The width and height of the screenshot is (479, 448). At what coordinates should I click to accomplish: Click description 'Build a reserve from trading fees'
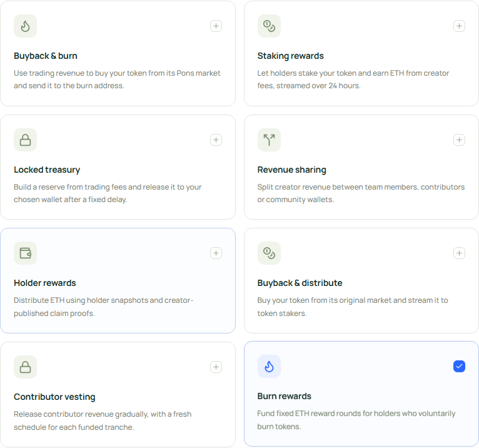click(x=108, y=193)
